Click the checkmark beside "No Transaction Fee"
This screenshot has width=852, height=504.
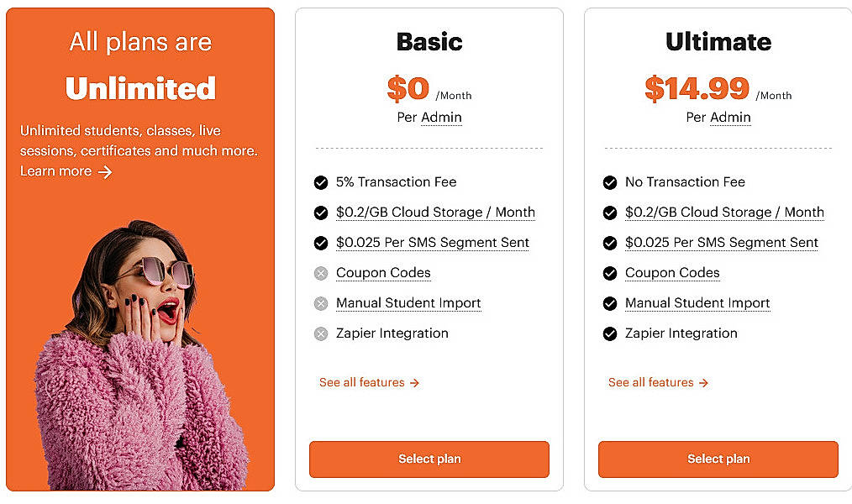610,182
